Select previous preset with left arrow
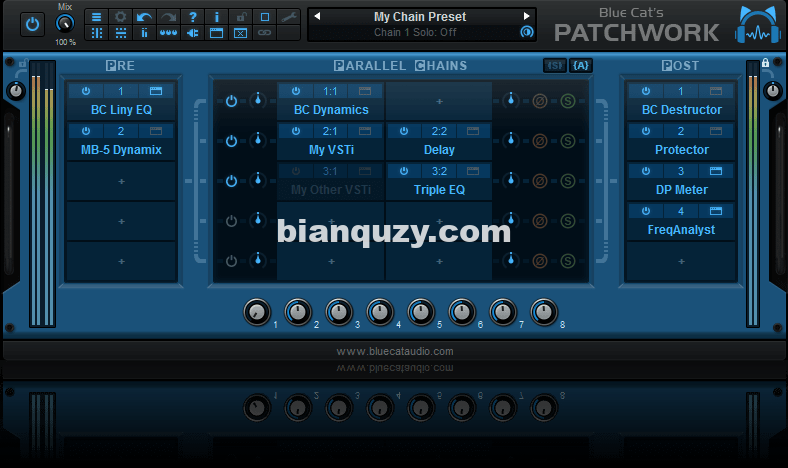 point(317,16)
